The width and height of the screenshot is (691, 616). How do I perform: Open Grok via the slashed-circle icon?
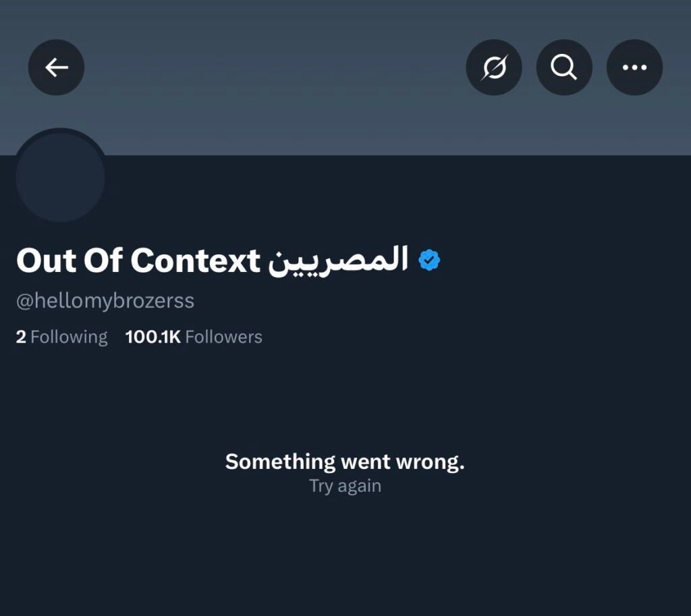tap(494, 67)
